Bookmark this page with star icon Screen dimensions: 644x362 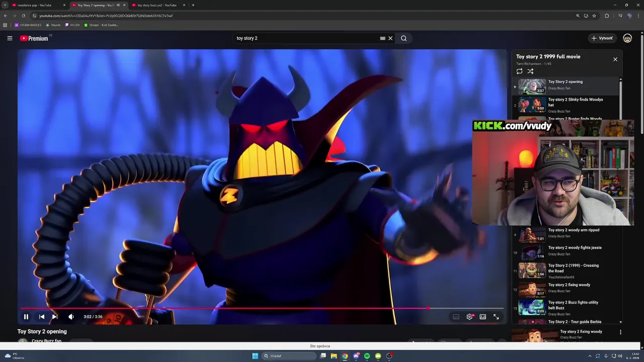[594, 16]
